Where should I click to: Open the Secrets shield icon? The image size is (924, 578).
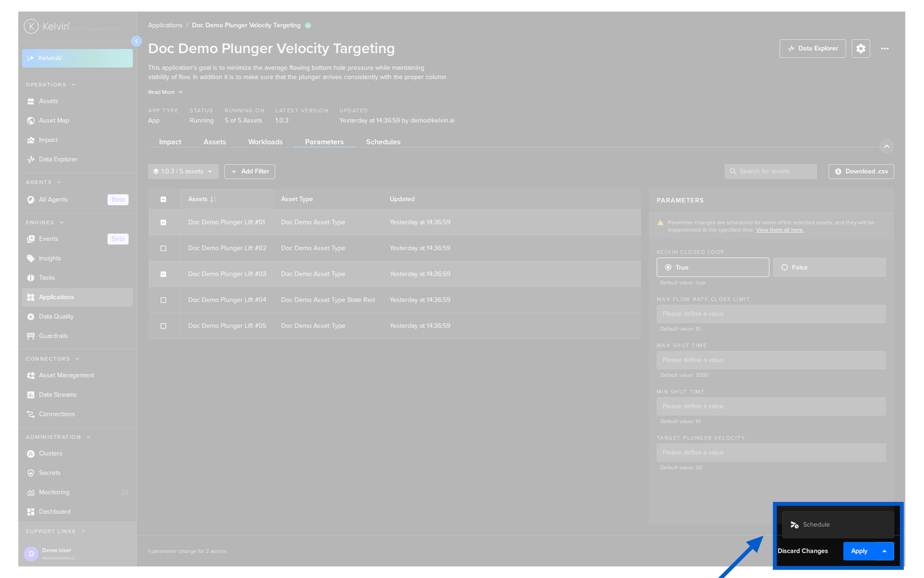tap(31, 473)
